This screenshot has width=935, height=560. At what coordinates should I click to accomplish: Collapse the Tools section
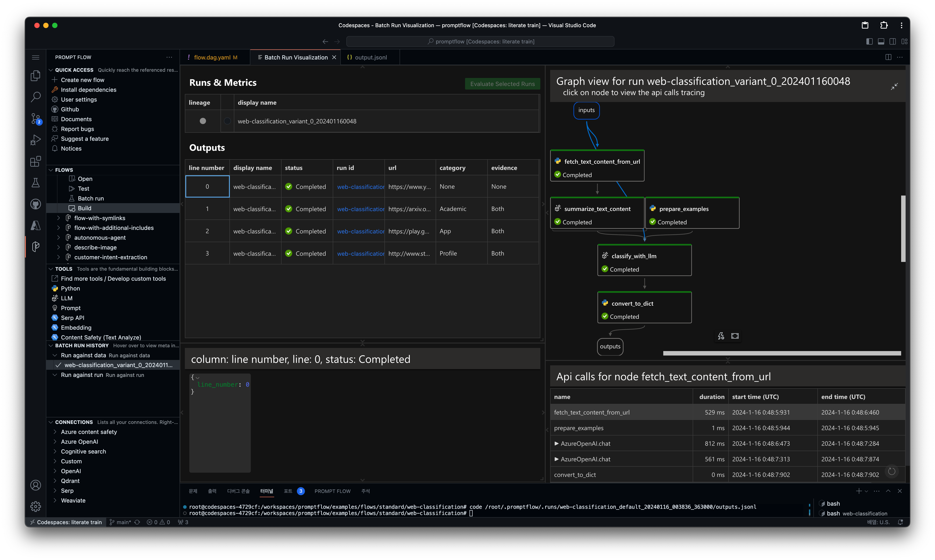[51, 269]
